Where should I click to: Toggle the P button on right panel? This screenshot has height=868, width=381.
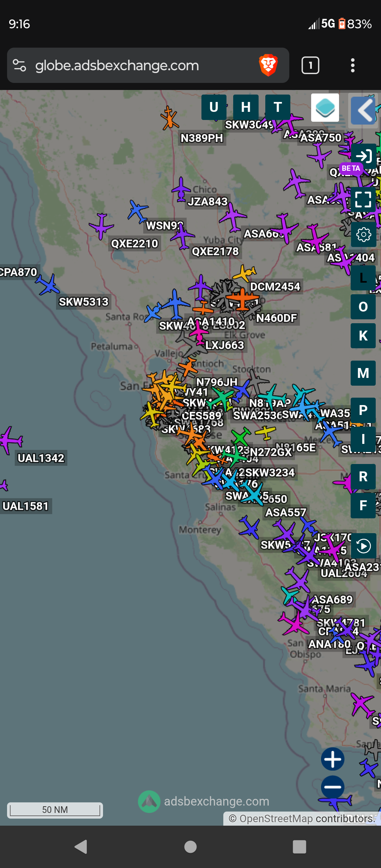tap(363, 410)
